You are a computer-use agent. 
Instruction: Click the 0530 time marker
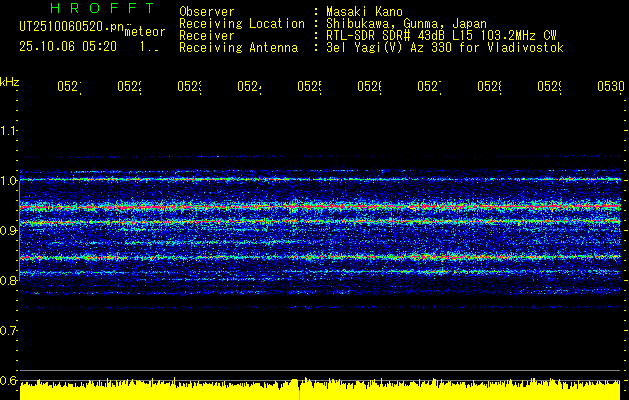click(x=611, y=86)
